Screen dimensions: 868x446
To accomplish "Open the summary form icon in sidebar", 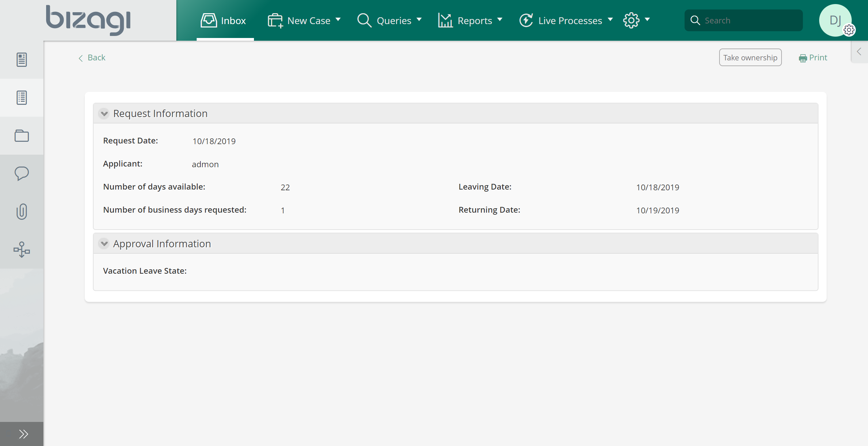I will 22,60.
